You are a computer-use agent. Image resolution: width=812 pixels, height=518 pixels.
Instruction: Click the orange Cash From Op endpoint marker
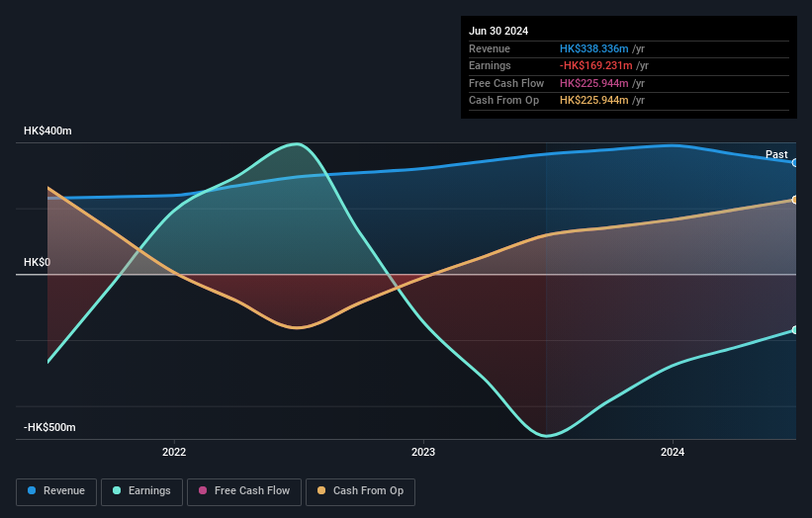pos(794,200)
